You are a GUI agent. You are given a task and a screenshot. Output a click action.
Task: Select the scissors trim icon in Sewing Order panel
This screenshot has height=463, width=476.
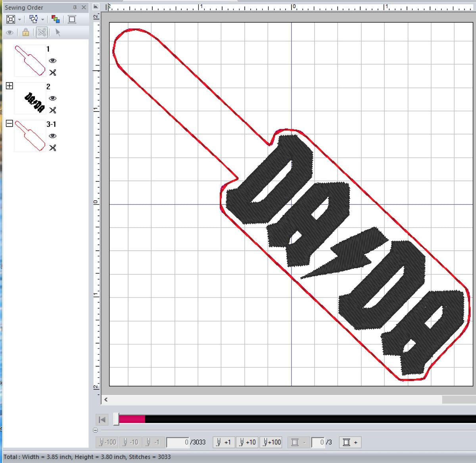coord(42,33)
